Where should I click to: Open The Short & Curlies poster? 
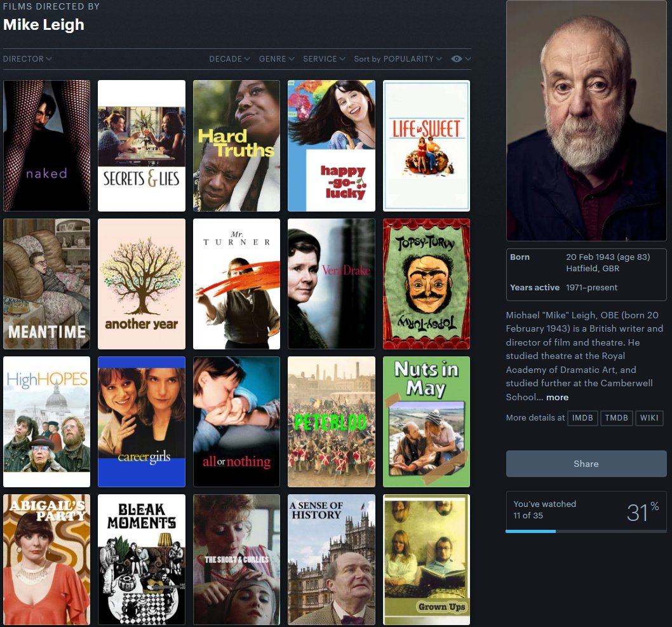pos(236,559)
